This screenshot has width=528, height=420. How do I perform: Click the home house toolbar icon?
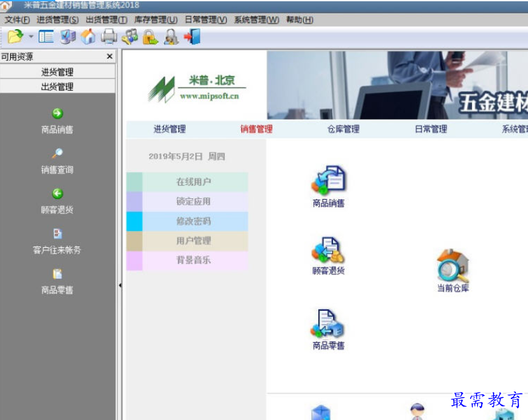click(x=88, y=36)
